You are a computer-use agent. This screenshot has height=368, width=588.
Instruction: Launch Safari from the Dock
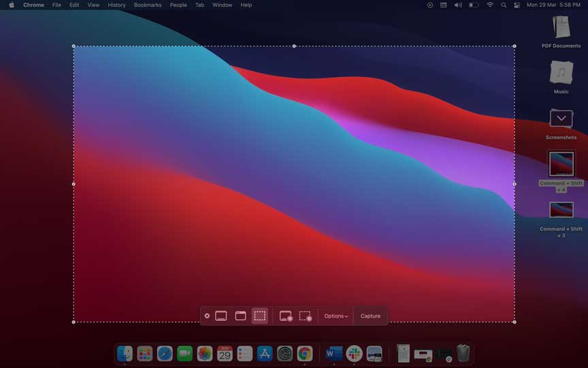pos(165,354)
